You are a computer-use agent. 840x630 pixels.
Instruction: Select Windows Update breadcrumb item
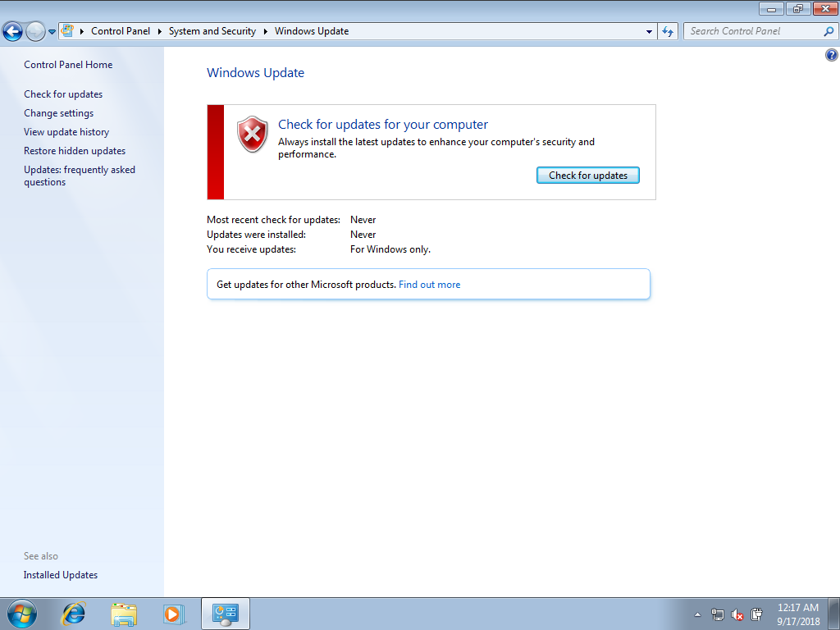pyautogui.click(x=312, y=31)
